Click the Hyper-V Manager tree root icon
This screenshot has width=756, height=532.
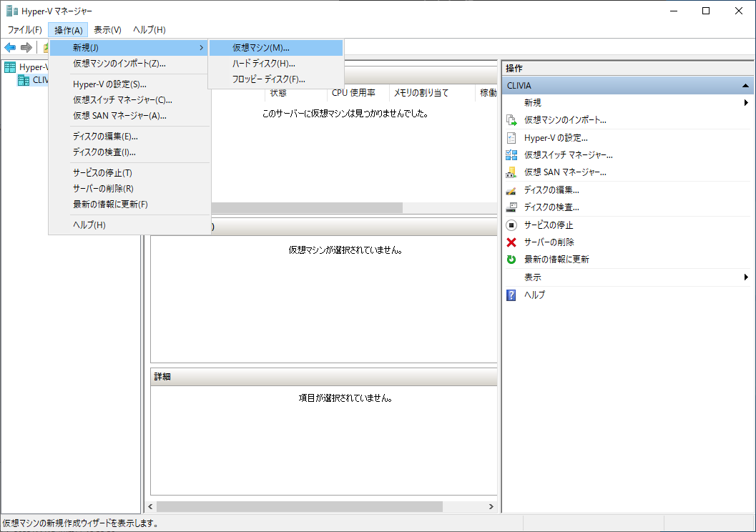[x=10, y=67]
